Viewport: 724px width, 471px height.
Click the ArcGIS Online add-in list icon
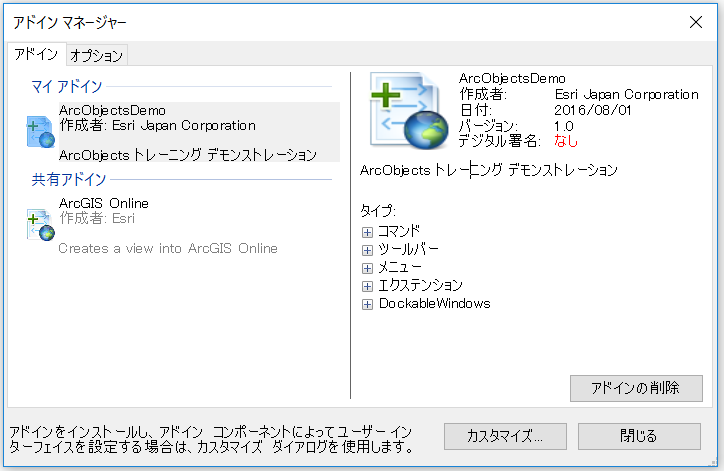point(41,225)
